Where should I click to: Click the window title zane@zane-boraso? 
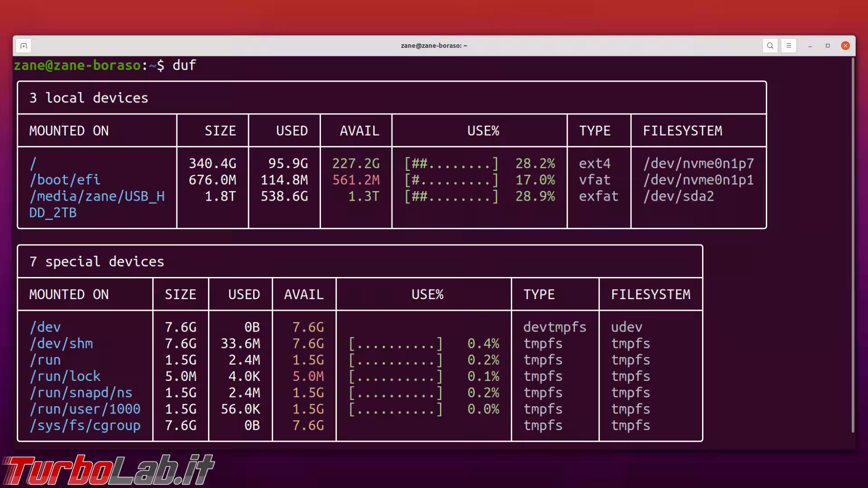434,46
